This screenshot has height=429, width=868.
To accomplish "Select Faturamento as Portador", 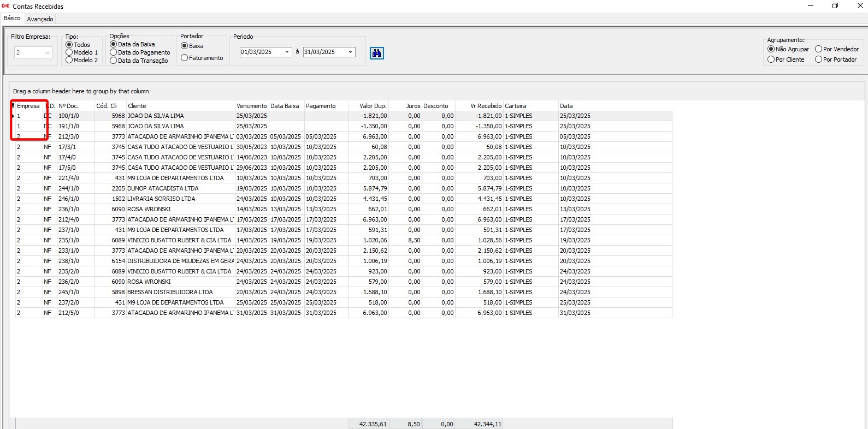I will (x=185, y=58).
